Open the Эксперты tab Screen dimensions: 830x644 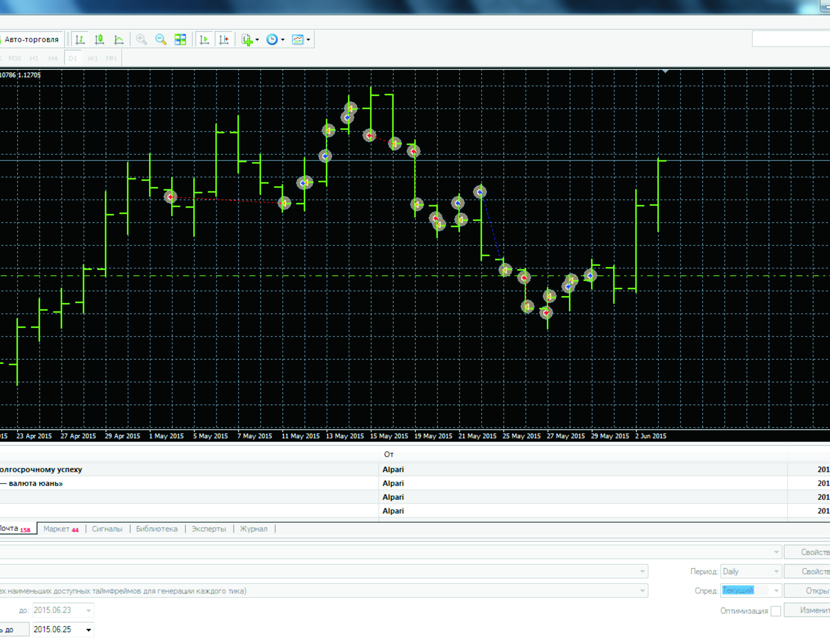(x=209, y=529)
